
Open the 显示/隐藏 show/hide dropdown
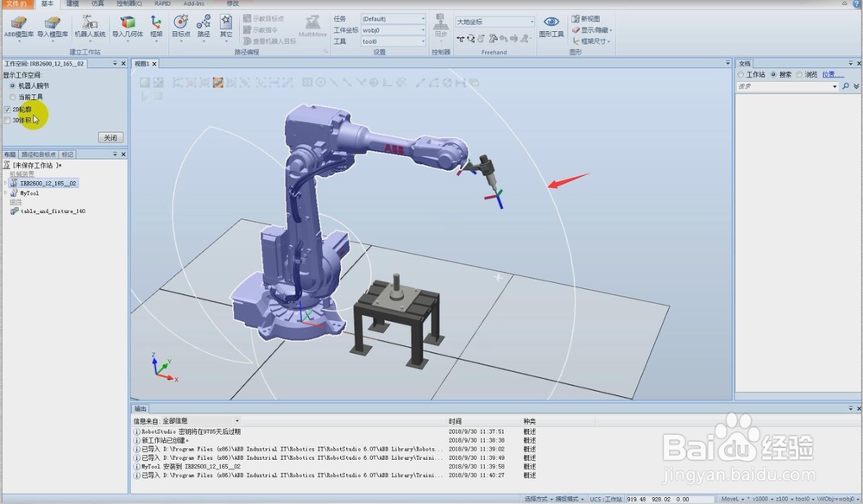pos(592,30)
